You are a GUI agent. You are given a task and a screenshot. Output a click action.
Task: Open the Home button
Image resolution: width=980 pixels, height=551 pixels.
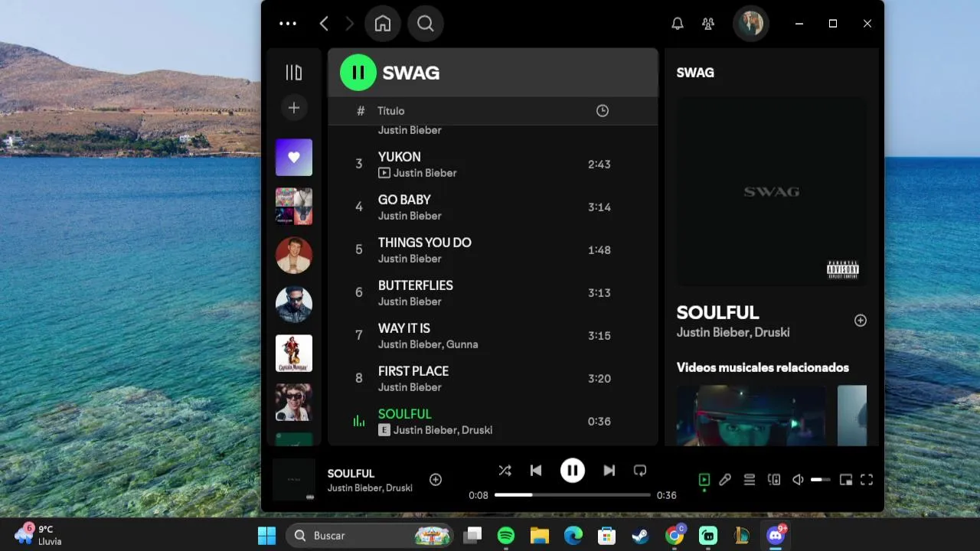coord(383,24)
